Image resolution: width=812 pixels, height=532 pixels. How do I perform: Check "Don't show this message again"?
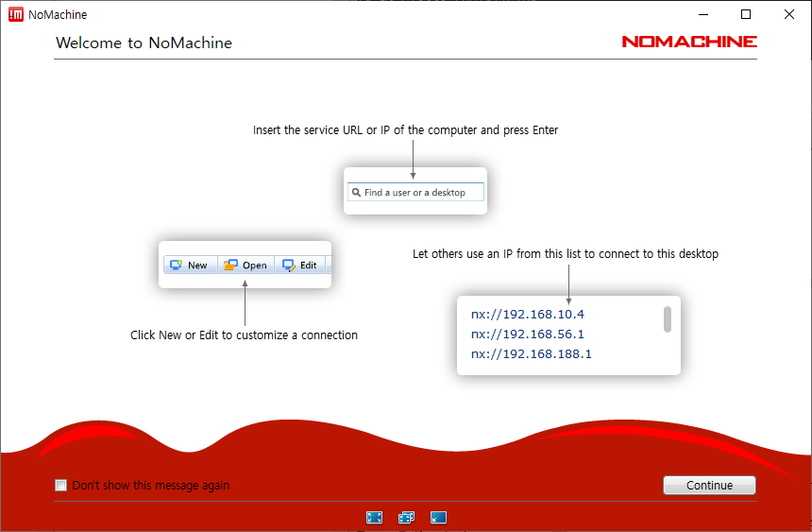coord(61,486)
